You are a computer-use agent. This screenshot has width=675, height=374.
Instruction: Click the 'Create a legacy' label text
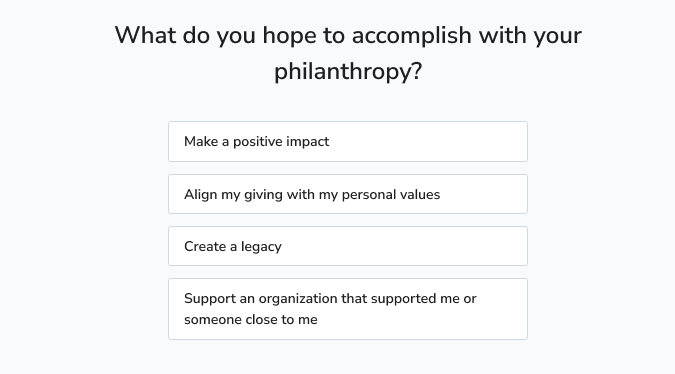click(233, 247)
